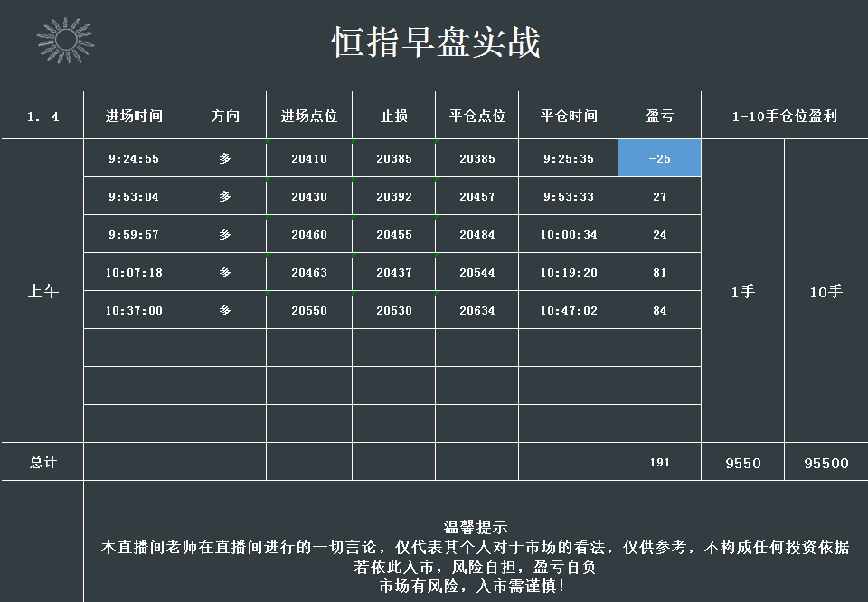The height and width of the screenshot is (602, 868).
Task: Click the sun logo icon
Action: [65, 40]
